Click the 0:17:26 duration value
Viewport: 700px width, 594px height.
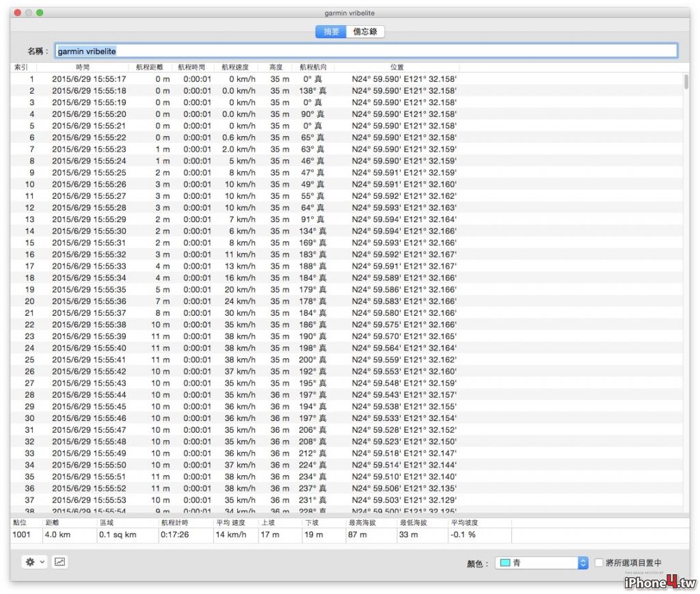click(x=174, y=535)
